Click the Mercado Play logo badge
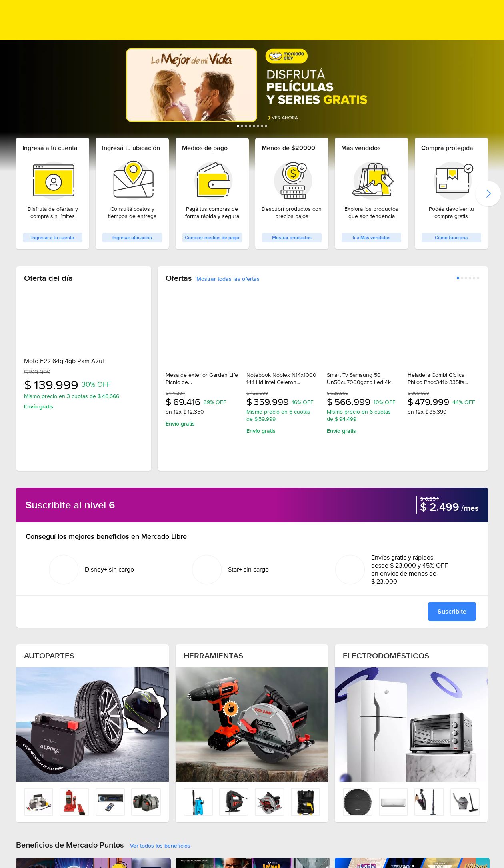This screenshot has width=504, height=868. pos(286,56)
